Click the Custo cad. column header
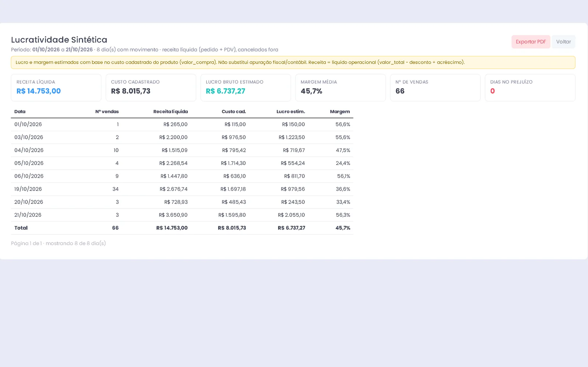Screen dimensions: 588x367 coord(234,112)
